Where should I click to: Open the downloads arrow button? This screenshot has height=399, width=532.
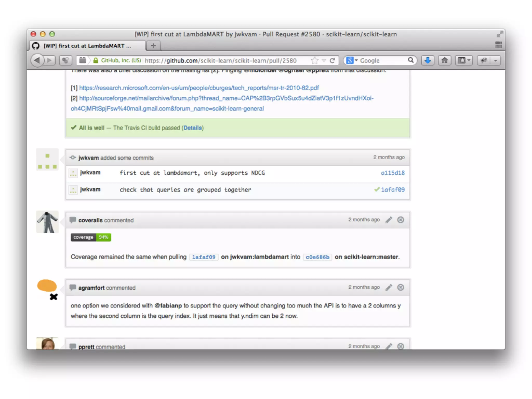point(428,61)
